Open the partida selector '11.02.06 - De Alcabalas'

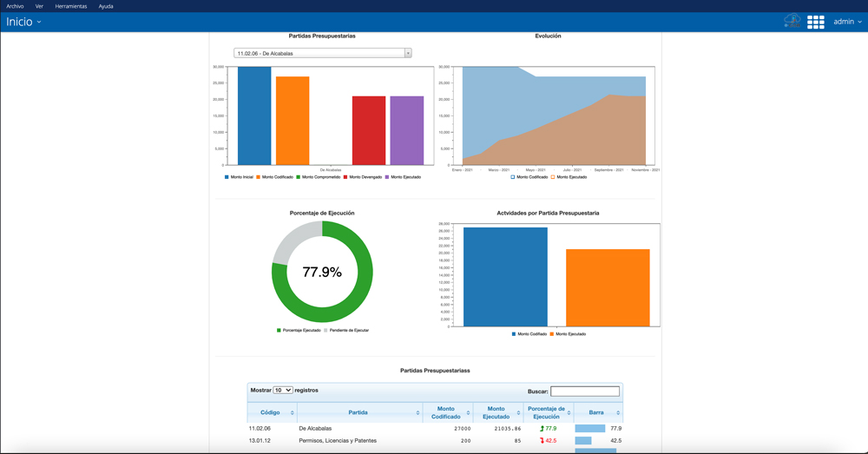[322, 53]
